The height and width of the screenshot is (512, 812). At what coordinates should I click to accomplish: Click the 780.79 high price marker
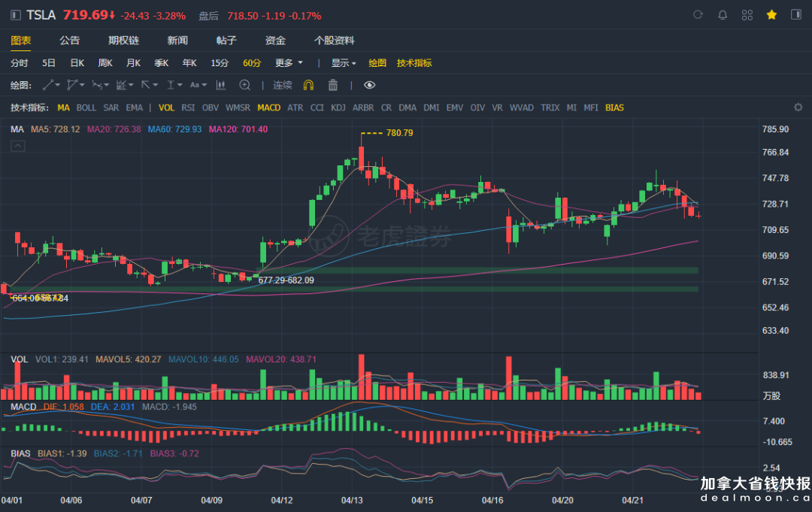coord(398,133)
